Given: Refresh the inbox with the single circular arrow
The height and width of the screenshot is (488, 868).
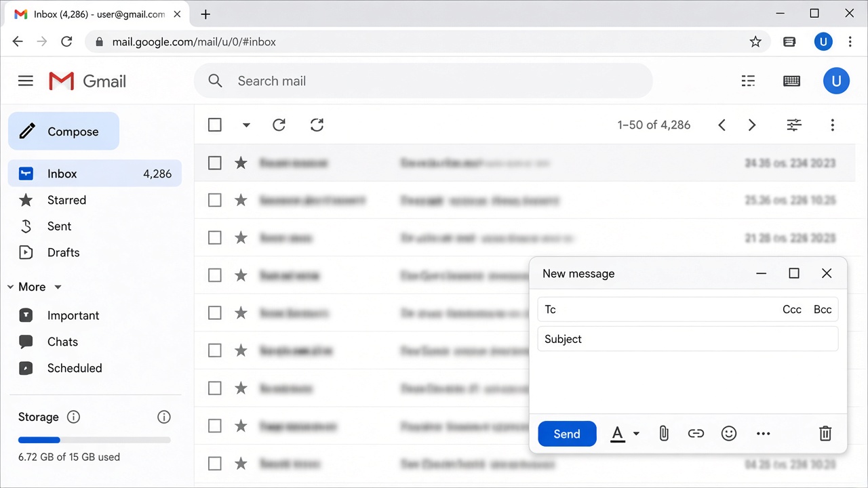Looking at the screenshot, I should (x=279, y=125).
